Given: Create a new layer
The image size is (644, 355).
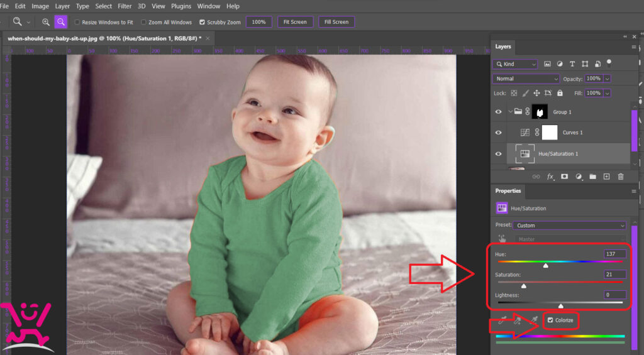Looking at the screenshot, I should click(x=607, y=177).
